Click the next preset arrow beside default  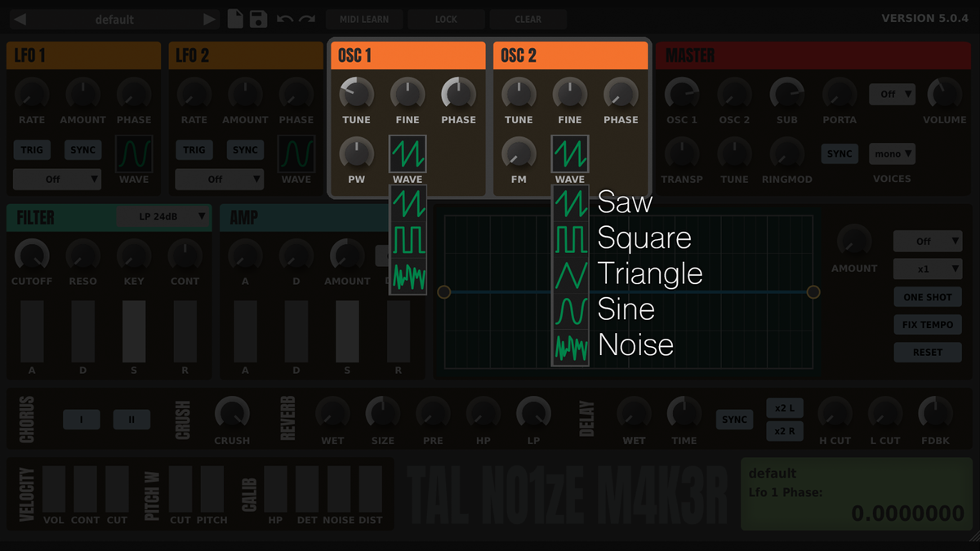click(x=211, y=18)
